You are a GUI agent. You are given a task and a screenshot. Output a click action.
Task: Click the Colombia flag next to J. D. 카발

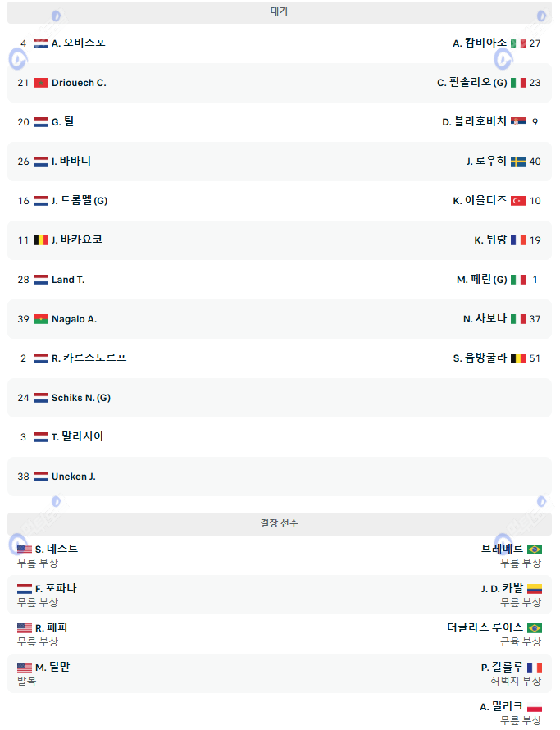pos(535,589)
